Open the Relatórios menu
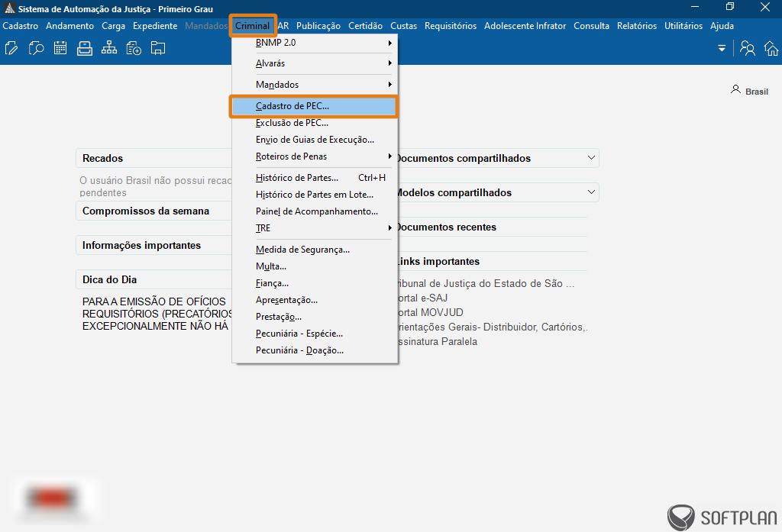782x532 pixels. 637,26
